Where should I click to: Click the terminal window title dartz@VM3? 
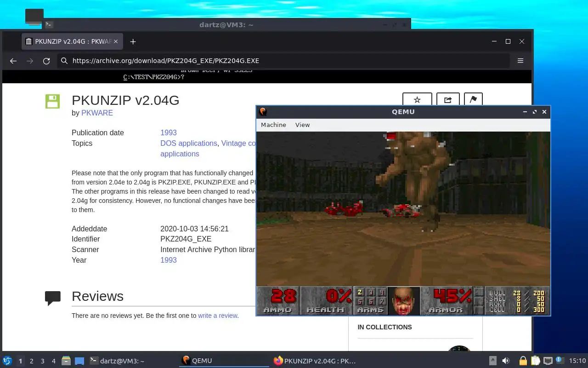pos(226,24)
